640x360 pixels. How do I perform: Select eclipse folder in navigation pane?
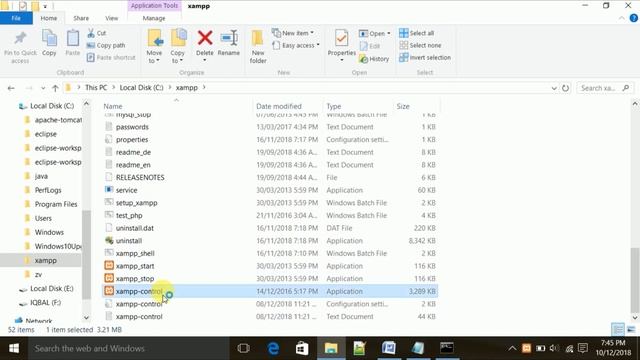coord(45,134)
